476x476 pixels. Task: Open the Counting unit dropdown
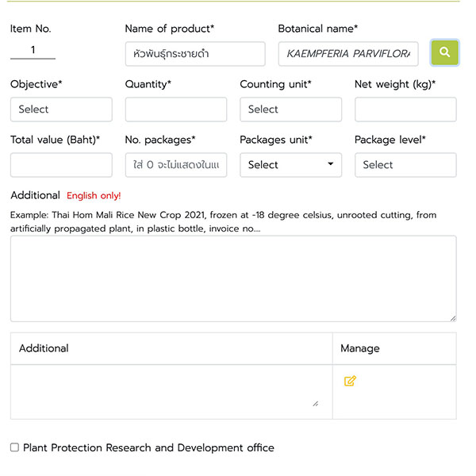point(290,109)
